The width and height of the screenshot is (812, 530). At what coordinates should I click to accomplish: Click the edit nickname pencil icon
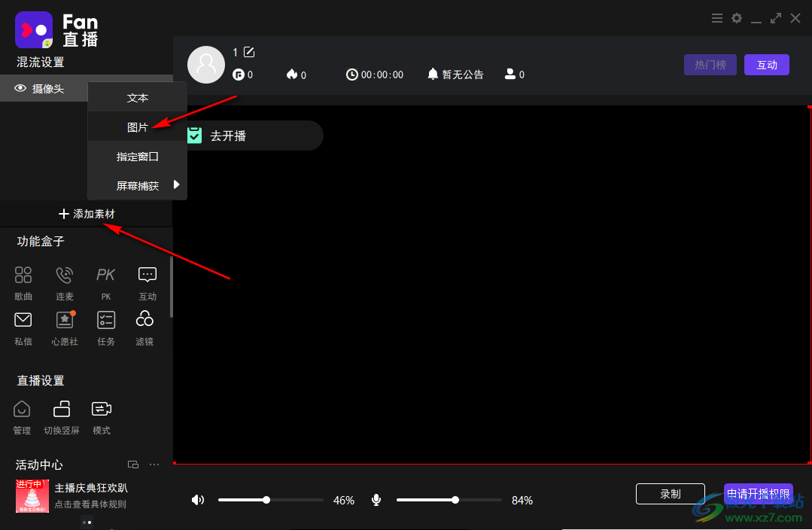click(x=249, y=52)
